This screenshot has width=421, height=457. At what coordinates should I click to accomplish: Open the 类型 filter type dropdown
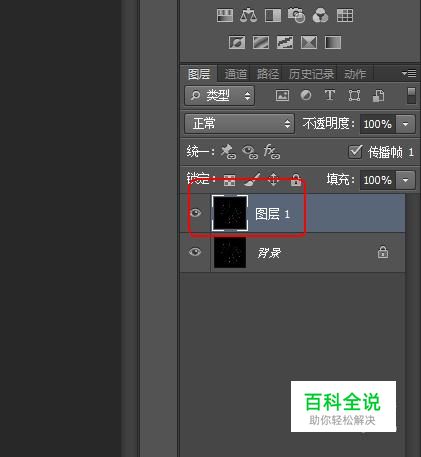pyautogui.click(x=220, y=96)
